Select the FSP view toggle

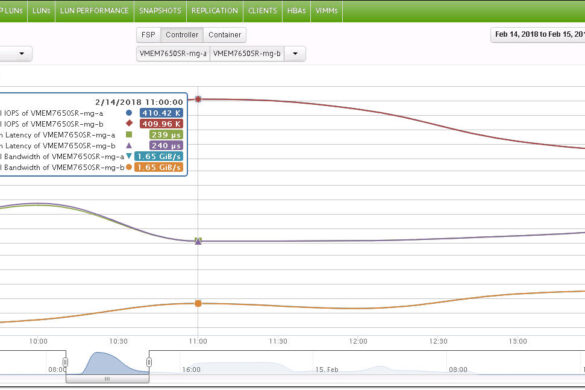click(148, 35)
